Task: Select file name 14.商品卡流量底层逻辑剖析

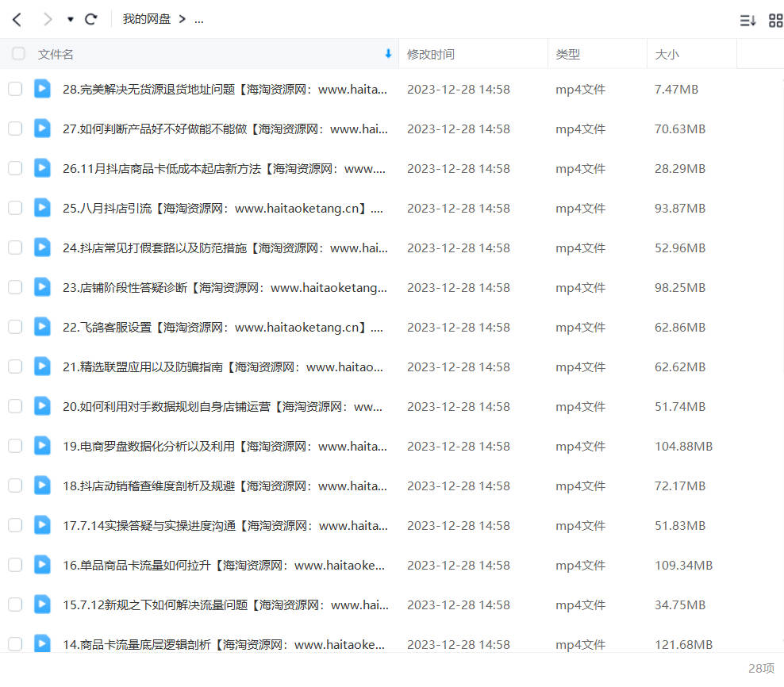Action: point(224,644)
